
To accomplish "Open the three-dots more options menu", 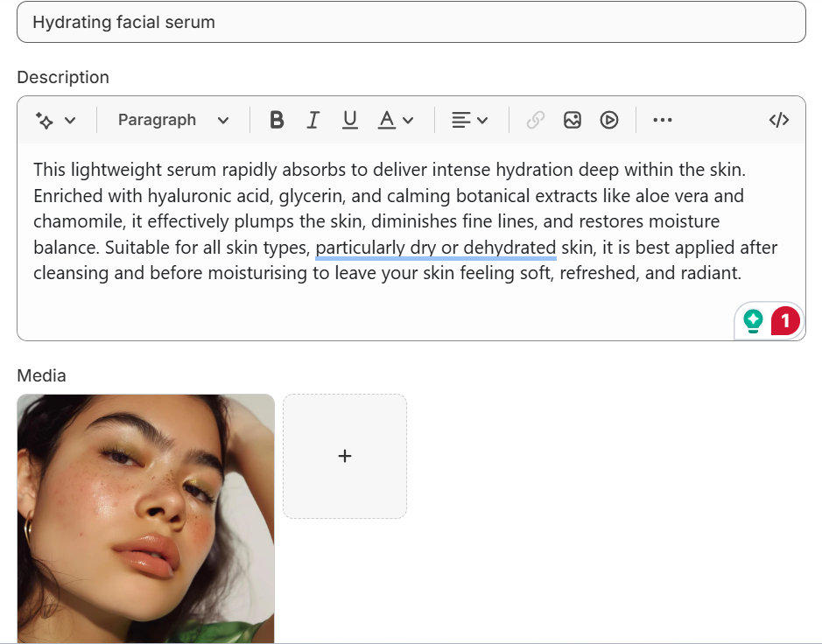I will (x=663, y=120).
